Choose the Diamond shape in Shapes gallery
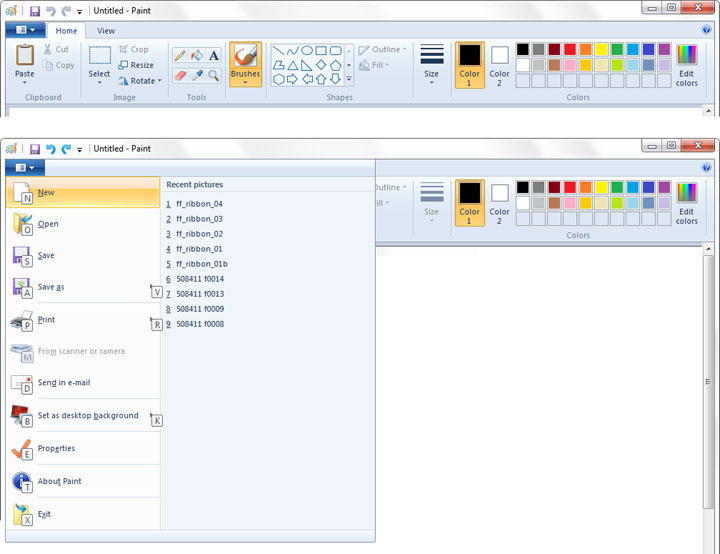Viewport: 720px width, 554px height. 321,65
